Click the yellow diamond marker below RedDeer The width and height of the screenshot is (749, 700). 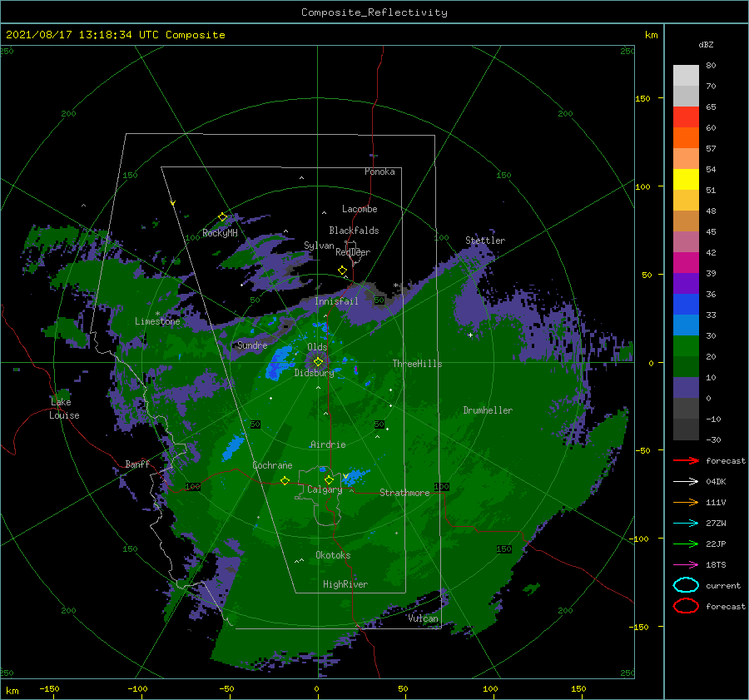[342, 271]
